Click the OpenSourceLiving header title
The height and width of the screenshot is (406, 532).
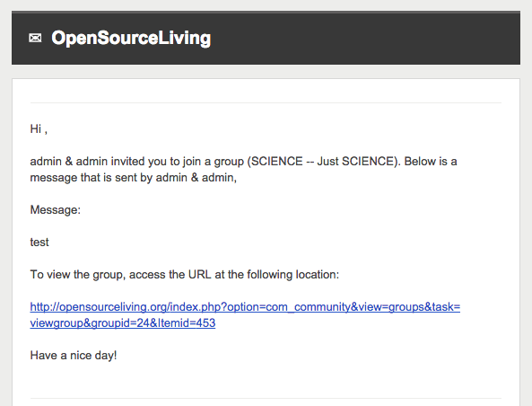click(131, 38)
